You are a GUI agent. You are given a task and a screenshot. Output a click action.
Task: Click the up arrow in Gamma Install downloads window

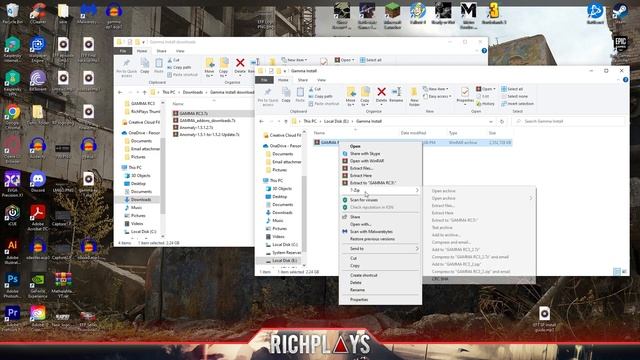[144, 92]
